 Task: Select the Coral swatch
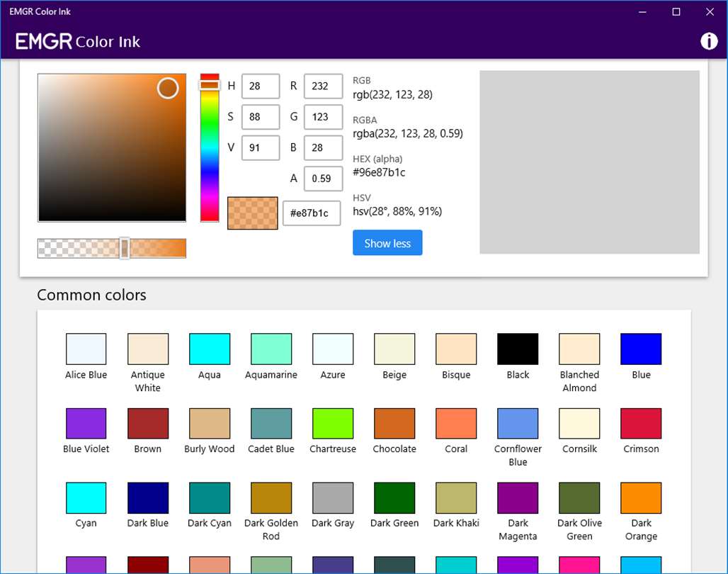pyautogui.click(x=456, y=423)
